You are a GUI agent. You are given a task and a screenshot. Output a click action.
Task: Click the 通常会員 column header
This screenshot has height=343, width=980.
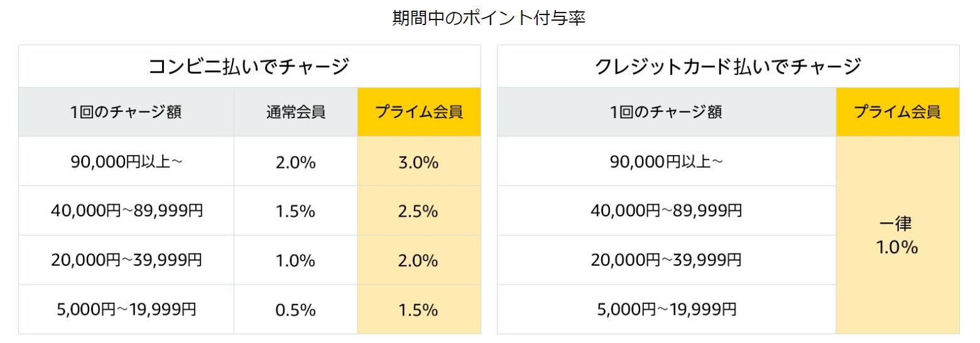tap(295, 112)
